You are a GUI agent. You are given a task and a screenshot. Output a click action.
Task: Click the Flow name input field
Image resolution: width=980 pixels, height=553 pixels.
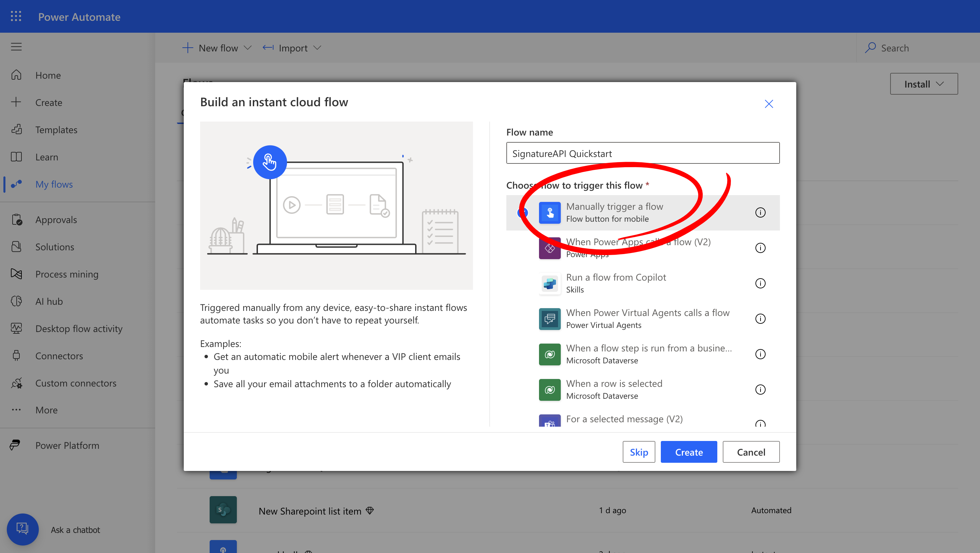[642, 153]
